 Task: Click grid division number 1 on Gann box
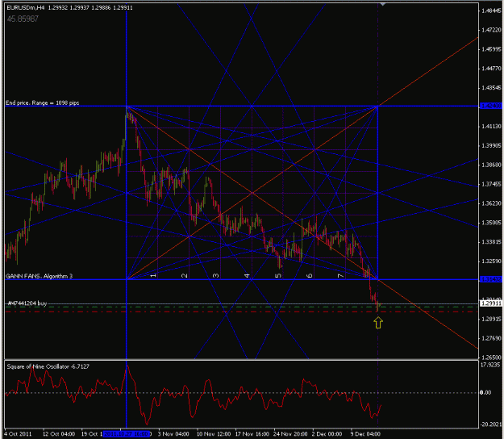pos(153,276)
